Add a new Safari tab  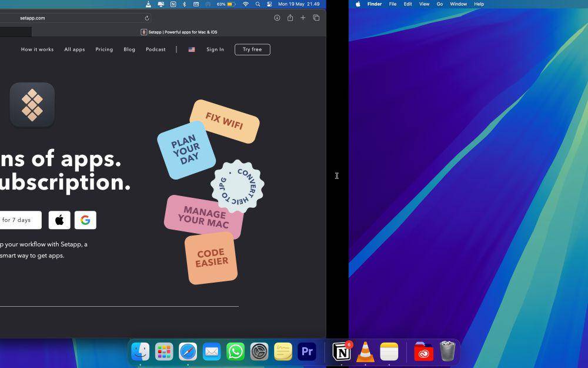pyautogui.click(x=303, y=18)
